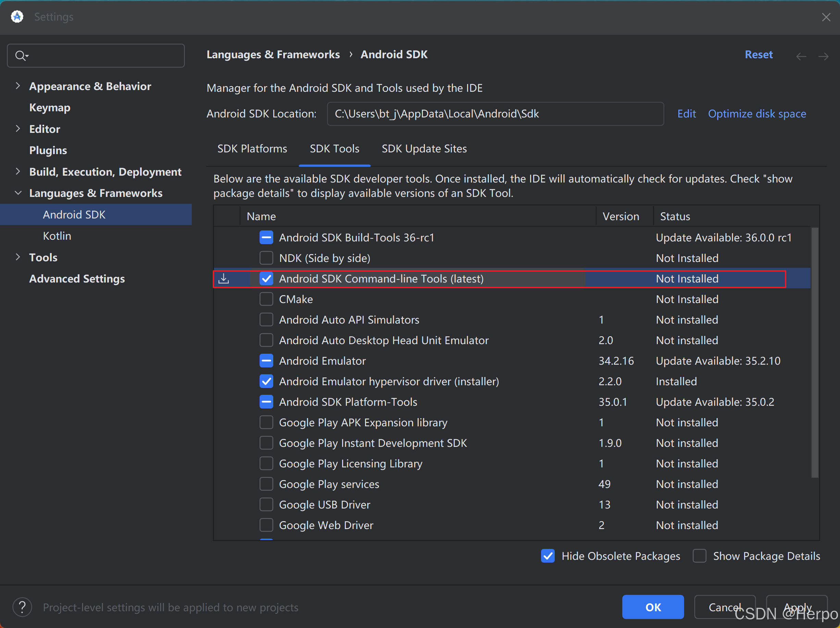The image size is (840, 628).
Task: Collapse Languages & Frameworks section
Action: pos(18,193)
